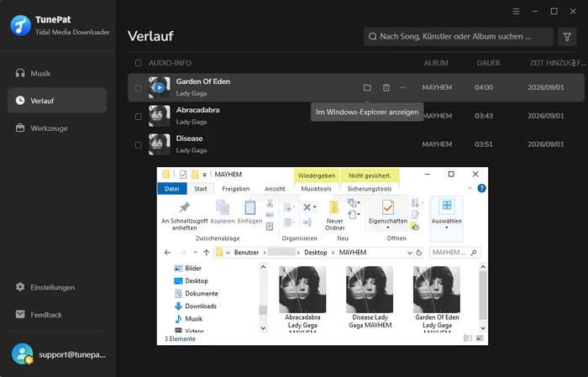Switch to the Start ribbon tab in Explorer
Screen dimensions: 588x377
click(x=200, y=189)
